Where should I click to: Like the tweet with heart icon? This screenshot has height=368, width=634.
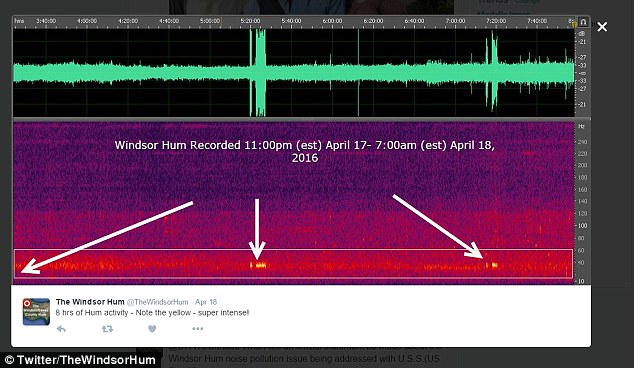tap(152, 329)
